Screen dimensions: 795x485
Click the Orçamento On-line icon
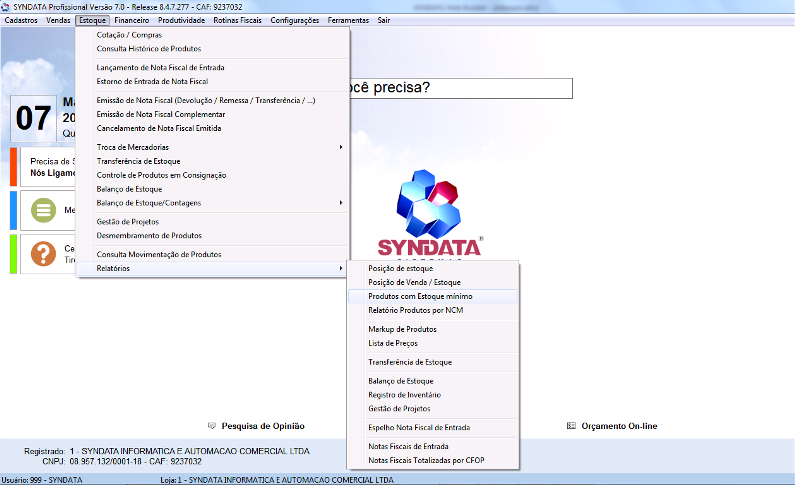571,426
